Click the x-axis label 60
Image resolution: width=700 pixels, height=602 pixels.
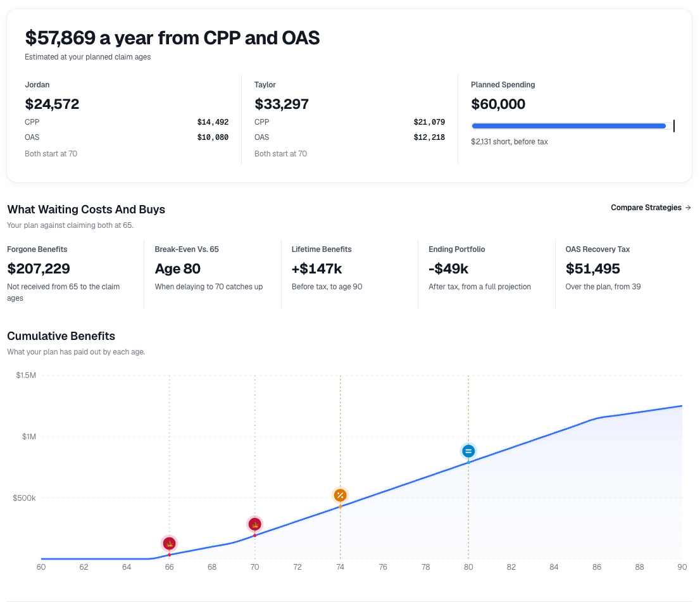(41, 567)
